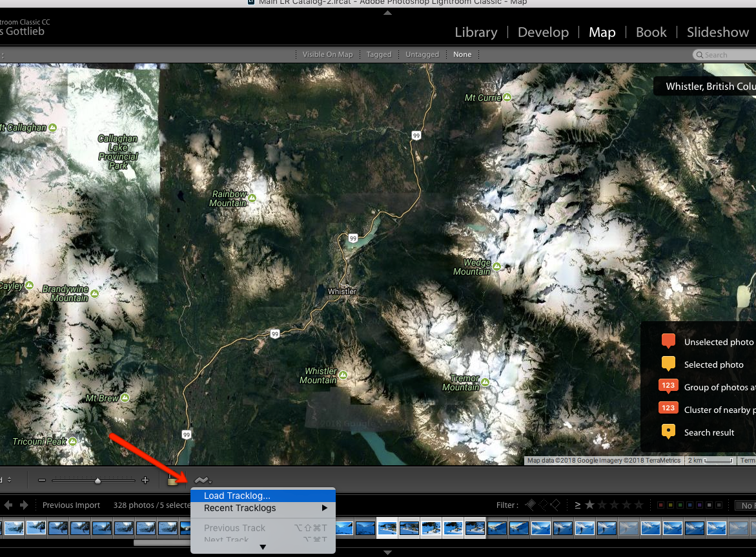Collapse the bottom filmstrip panel
Viewport: 756px width, 557px height.
pyautogui.click(x=387, y=552)
